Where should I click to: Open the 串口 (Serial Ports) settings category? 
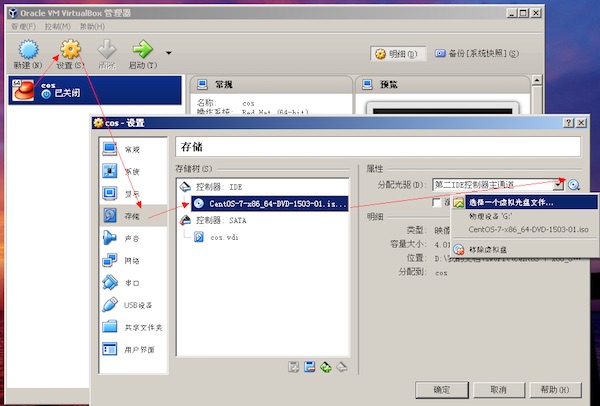(x=133, y=283)
